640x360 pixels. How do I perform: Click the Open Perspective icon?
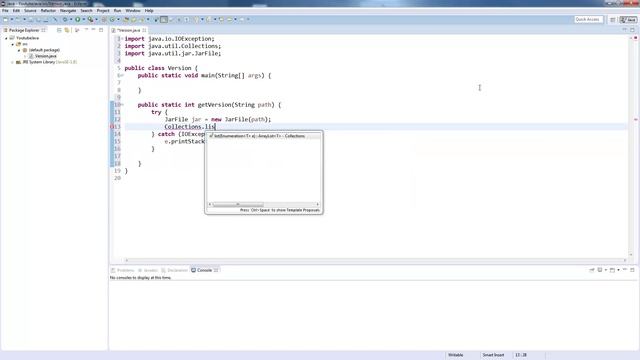[612, 20]
